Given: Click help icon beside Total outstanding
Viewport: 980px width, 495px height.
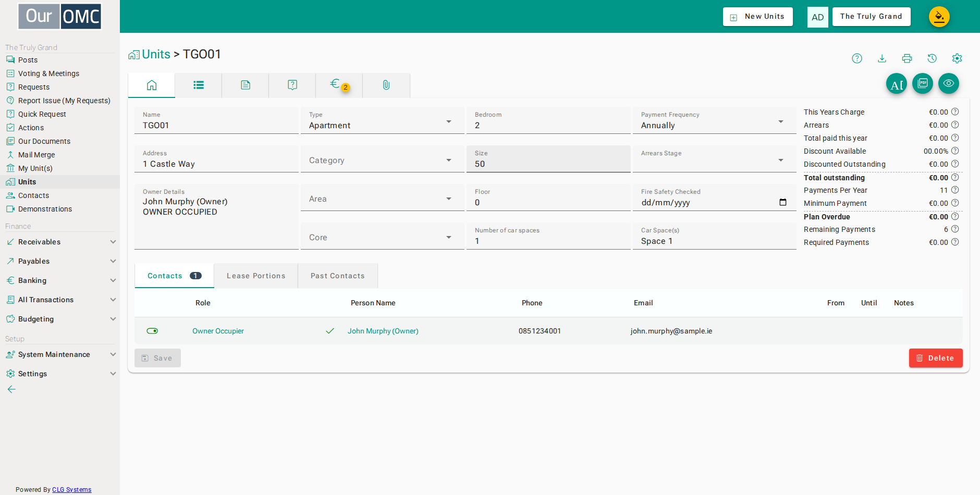Looking at the screenshot, I should 955,177.
